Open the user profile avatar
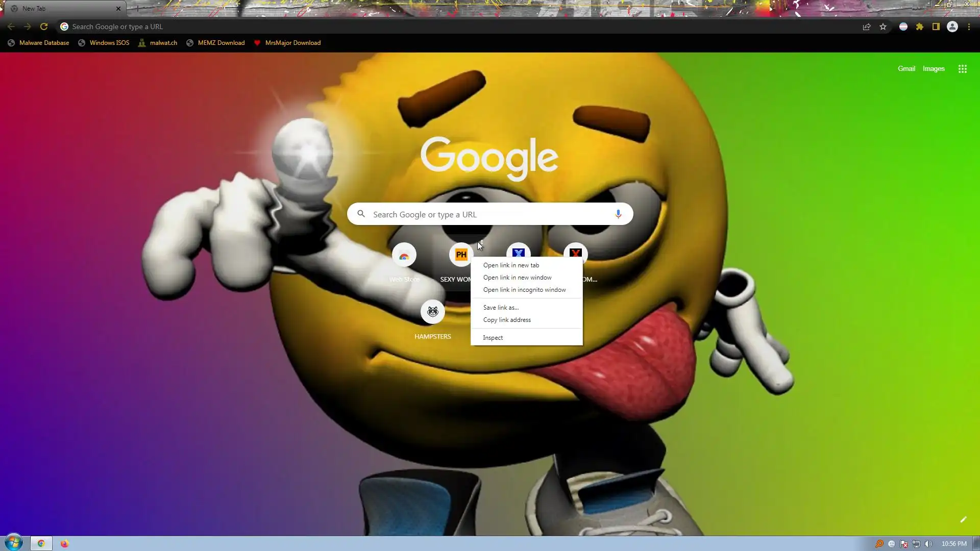Screen dimensions: 980x551 click(952, 27)
